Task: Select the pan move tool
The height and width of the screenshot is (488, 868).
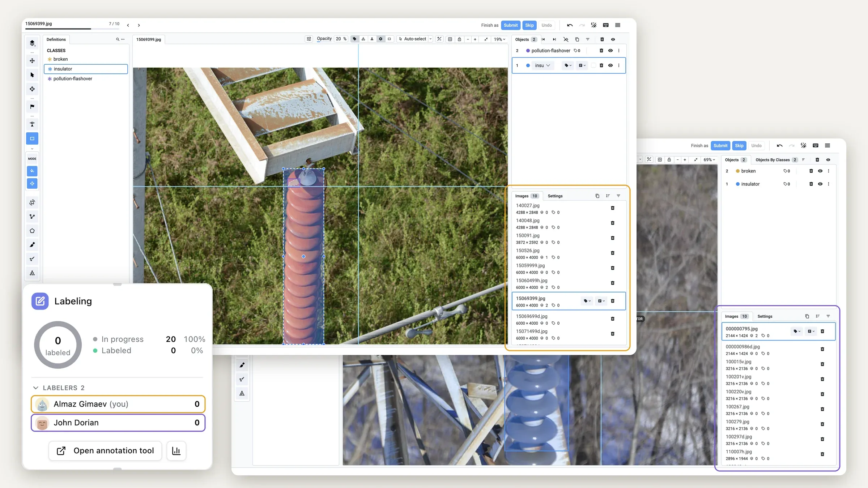Action: [32, 61]
